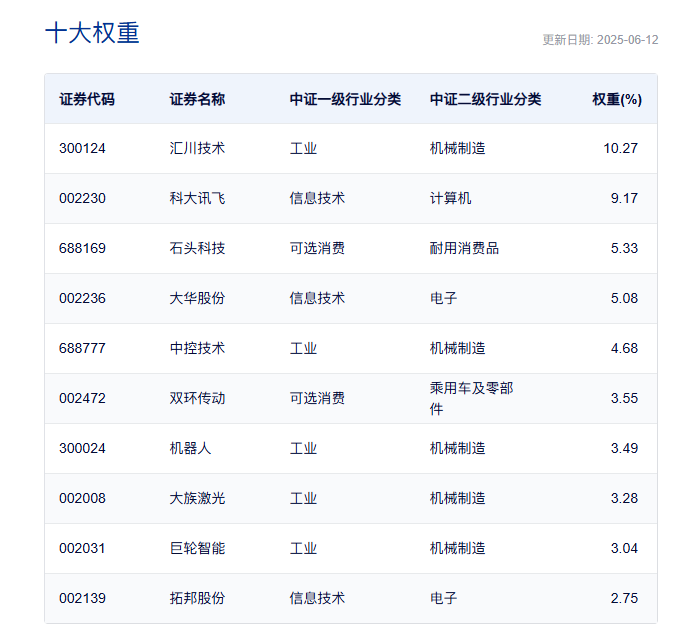Select security code 002008
This screenshot has width=699, height=631.
tap(82, 498)
